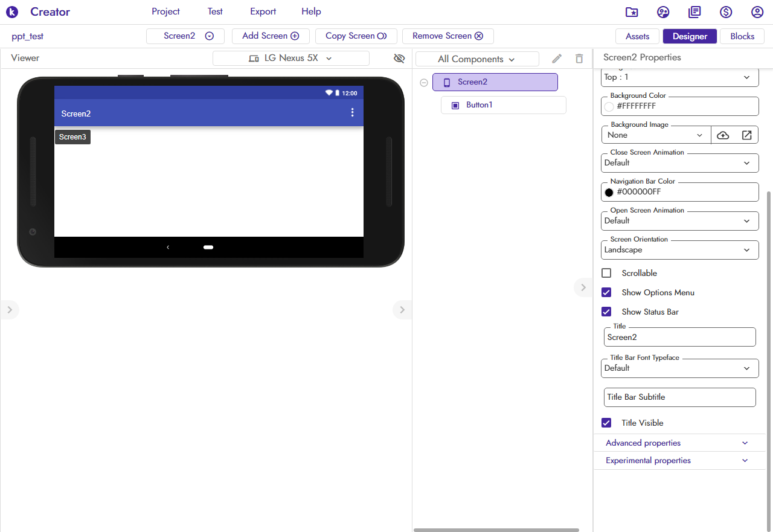Select the Button1 component in tree
This screenshot has height=532, width=773.
click(x=504, y=105)
